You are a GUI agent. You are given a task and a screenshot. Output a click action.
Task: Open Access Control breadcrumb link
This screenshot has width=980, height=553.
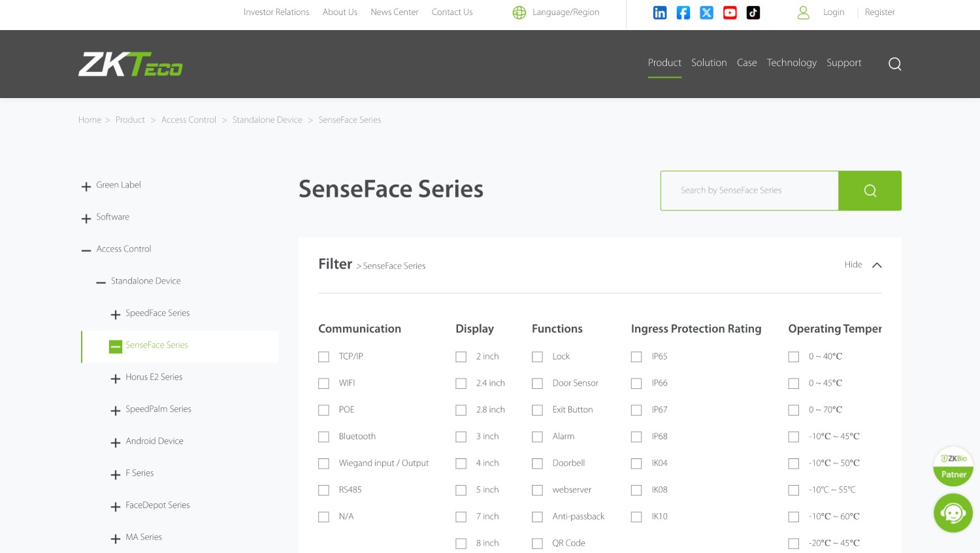[x=189, y=120]
